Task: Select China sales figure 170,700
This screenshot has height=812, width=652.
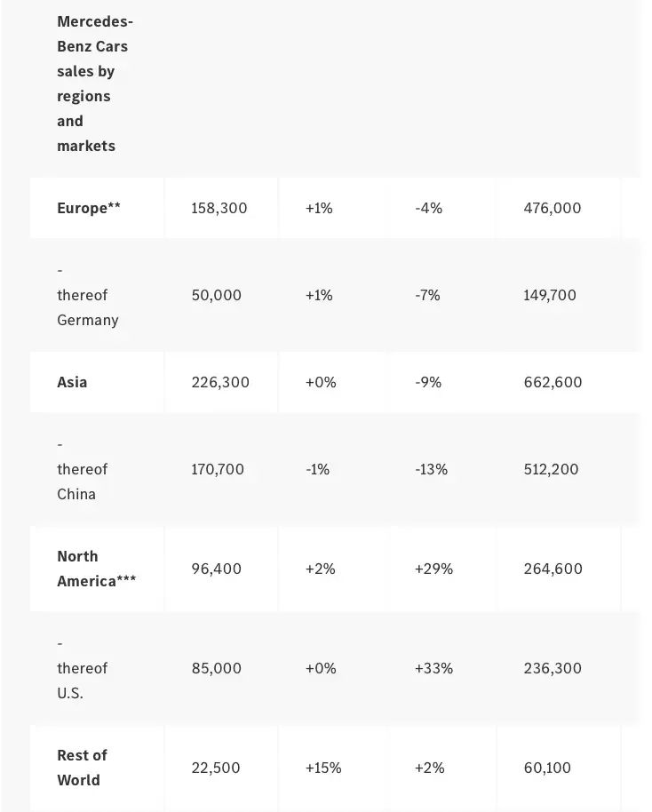Action: click(x=218, y=469)
